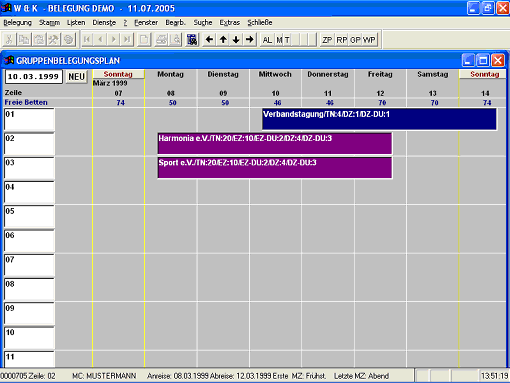Minimize the Gruppenbelegungsplan child window
The width and height of the screenshot is (510, 383).
tap(468, 61)
